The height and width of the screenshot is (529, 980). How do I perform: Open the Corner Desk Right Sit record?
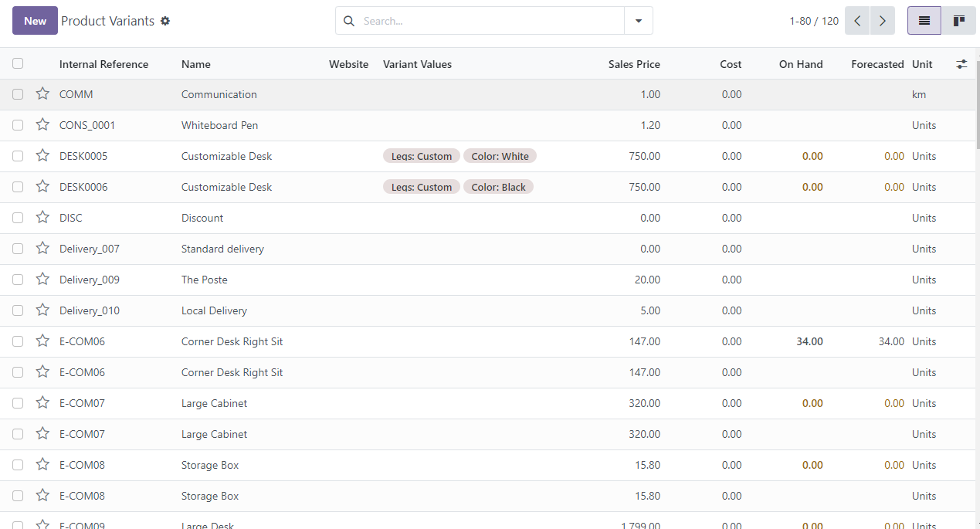pyautogui.click(x=232, y=341)
